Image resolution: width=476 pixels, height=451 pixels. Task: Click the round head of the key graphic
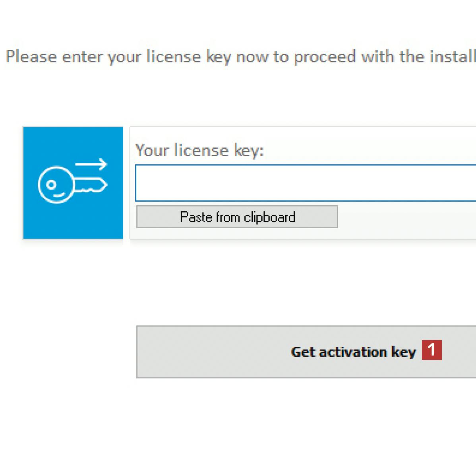point(55,185)
